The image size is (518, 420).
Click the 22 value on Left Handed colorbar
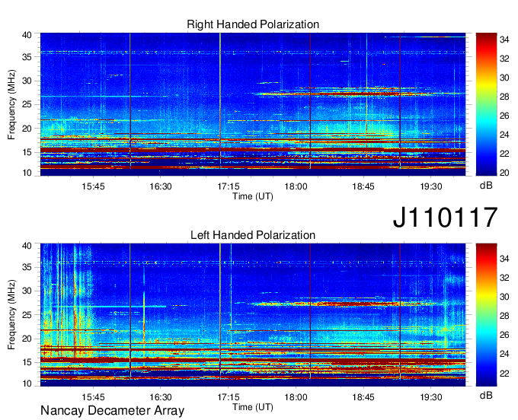(x=504, y=374)
